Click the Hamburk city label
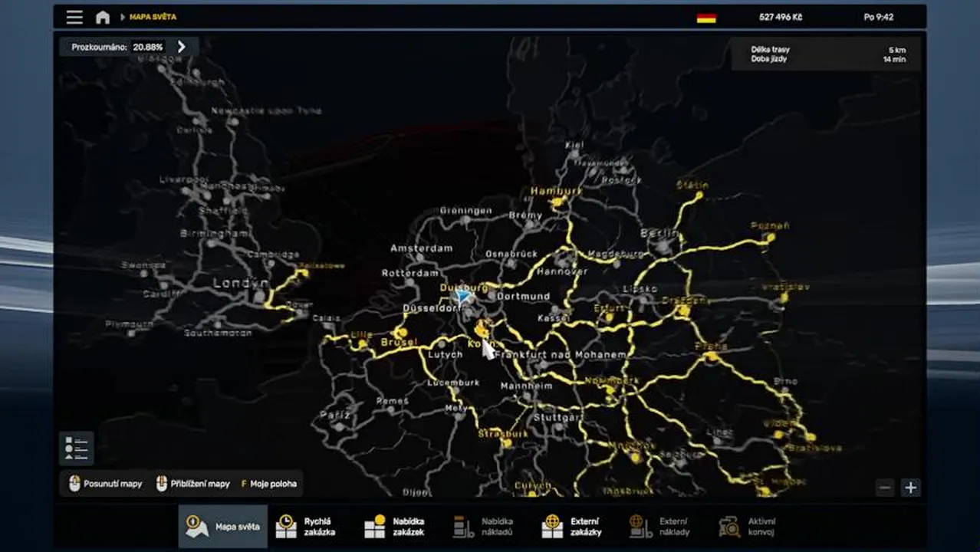Image resolution: width=980 pixels, height=552 pixels. [x=556, y=190]
